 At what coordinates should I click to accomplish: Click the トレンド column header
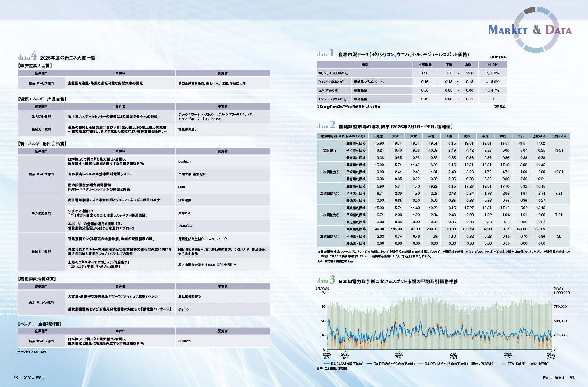pyautogui.click(x=492, y=65)
